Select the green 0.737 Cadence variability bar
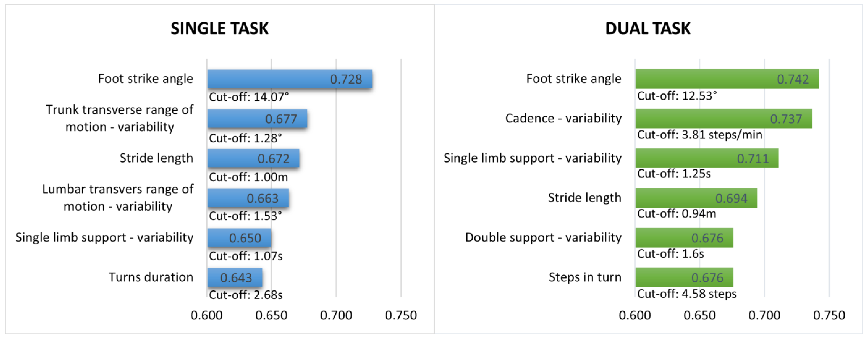This screenshot has height=339, width=868. click(723, 119)
